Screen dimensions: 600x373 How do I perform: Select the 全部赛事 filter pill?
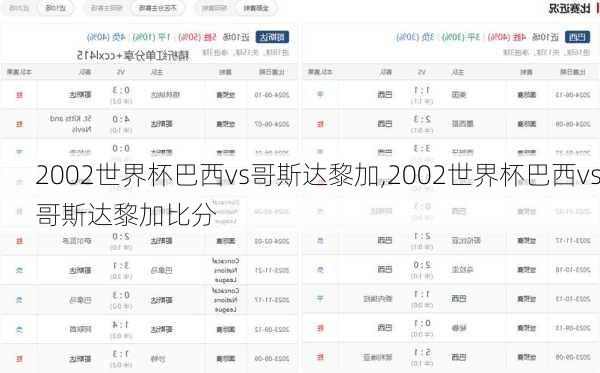click(256, 8)
